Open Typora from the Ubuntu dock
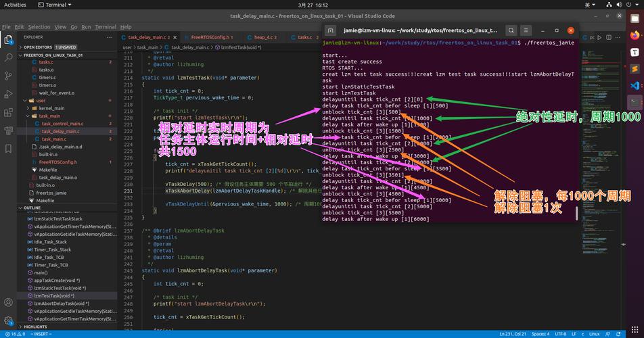The width and height of the screenshot is (644, 338). click(635, 52)
